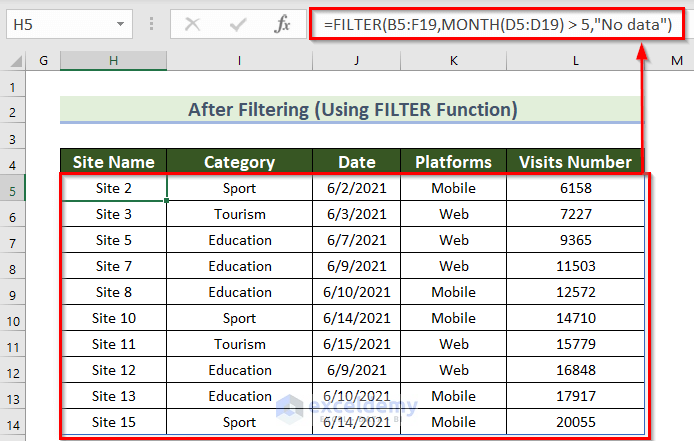Screen dimensions: 694x441
Task: Click the Site Name header cell
Action: coord(113,162)
